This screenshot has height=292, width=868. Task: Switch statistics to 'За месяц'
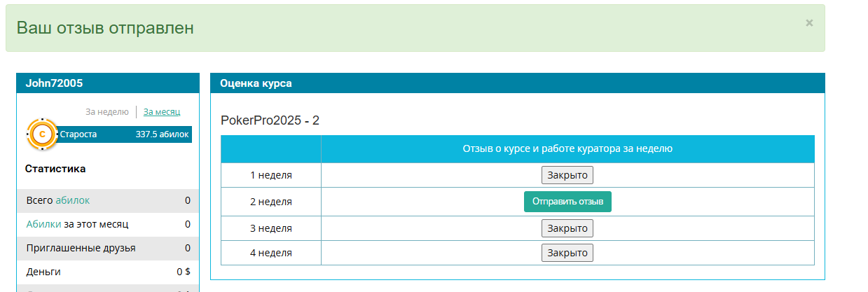(x=162, y=111)
